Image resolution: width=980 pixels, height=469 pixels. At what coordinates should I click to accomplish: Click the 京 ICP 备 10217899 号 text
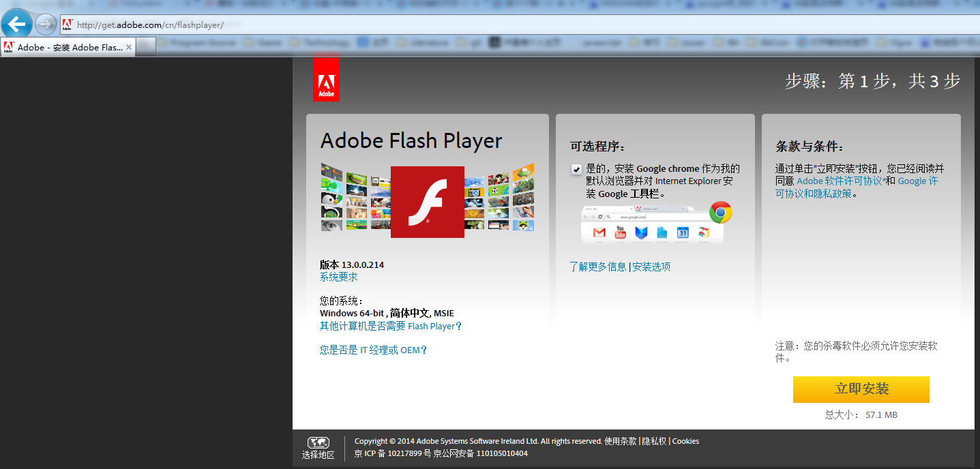(x=393, y=453)
